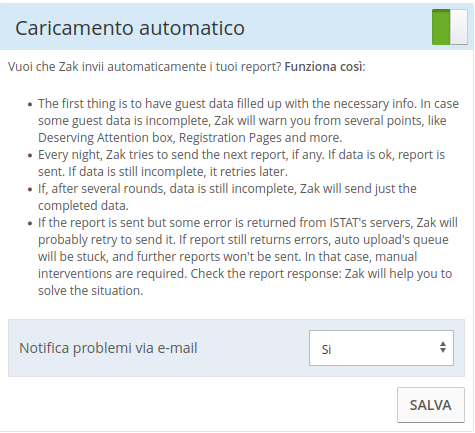Click the Caricamento automatico header title
475x433 pixels.
(130, 28)
